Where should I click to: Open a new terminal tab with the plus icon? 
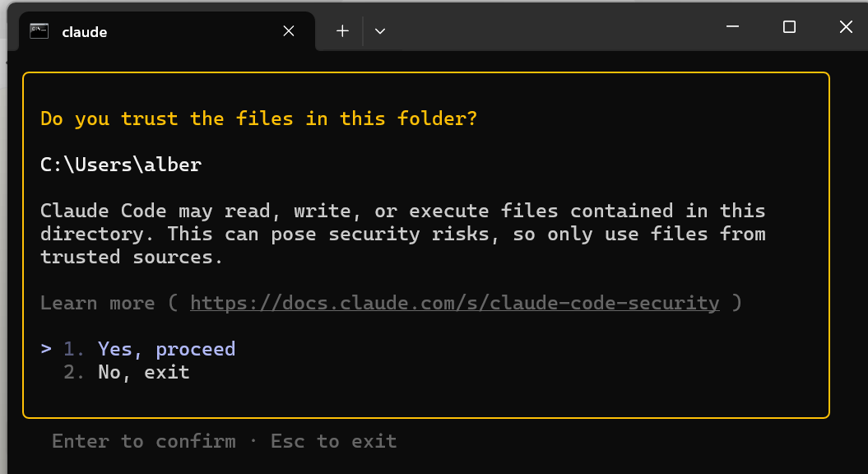[341, 31]
